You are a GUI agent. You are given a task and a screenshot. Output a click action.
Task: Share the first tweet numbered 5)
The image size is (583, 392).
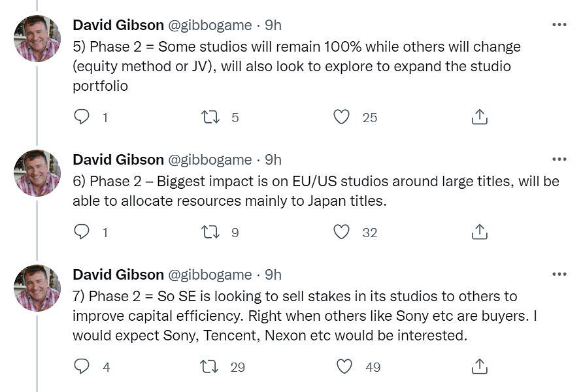[479, 117]
